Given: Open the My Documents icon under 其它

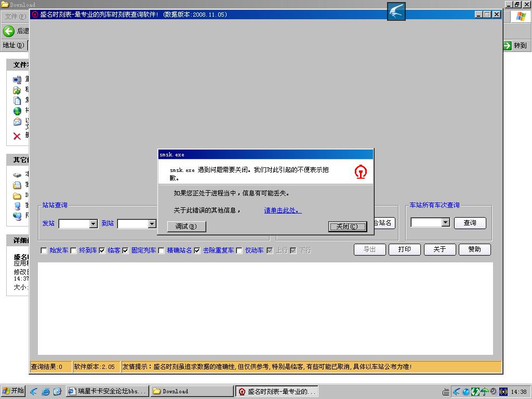Looking at the screenshot, I should 17,185.
